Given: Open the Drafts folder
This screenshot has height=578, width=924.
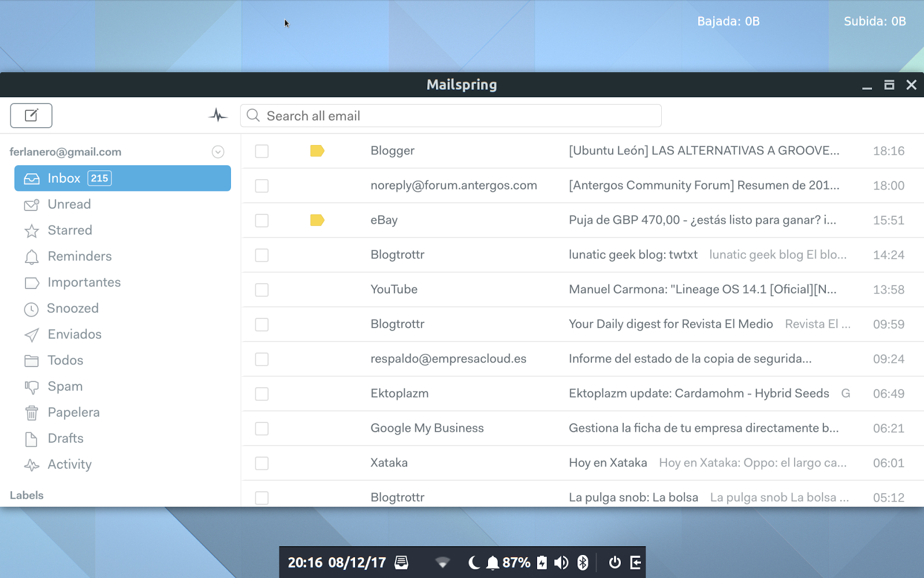Looking at the screenshot, I should (x=122, y=438).
